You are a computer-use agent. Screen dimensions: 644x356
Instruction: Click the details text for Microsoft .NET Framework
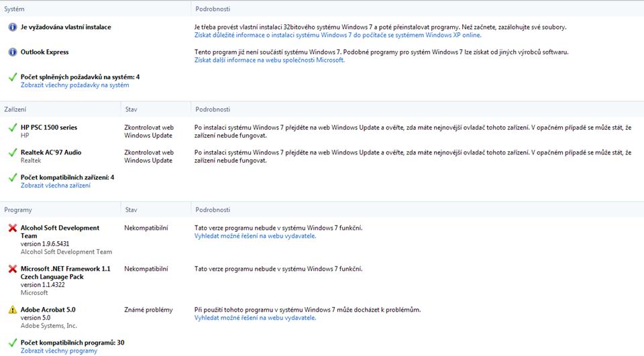[x=278, y=269]
